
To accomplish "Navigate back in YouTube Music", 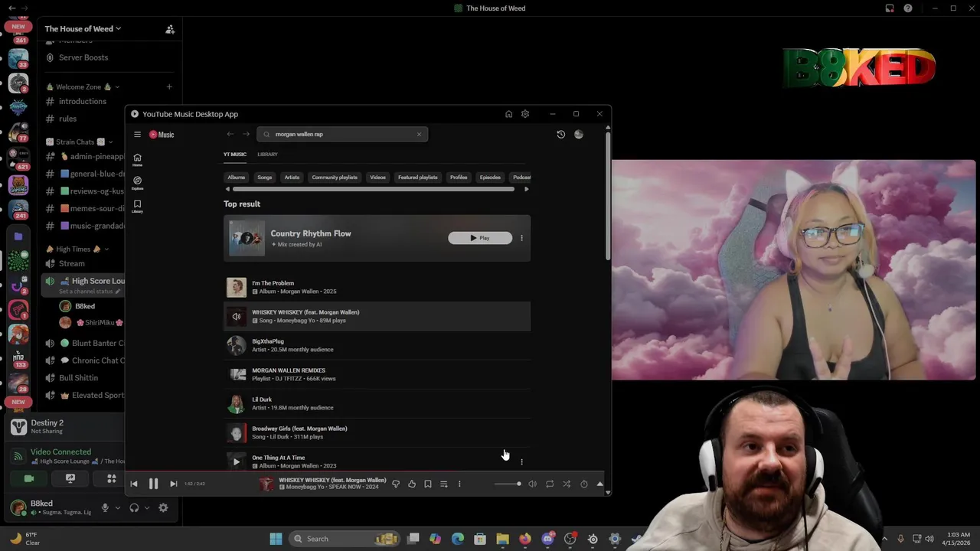I will (230, 134).
